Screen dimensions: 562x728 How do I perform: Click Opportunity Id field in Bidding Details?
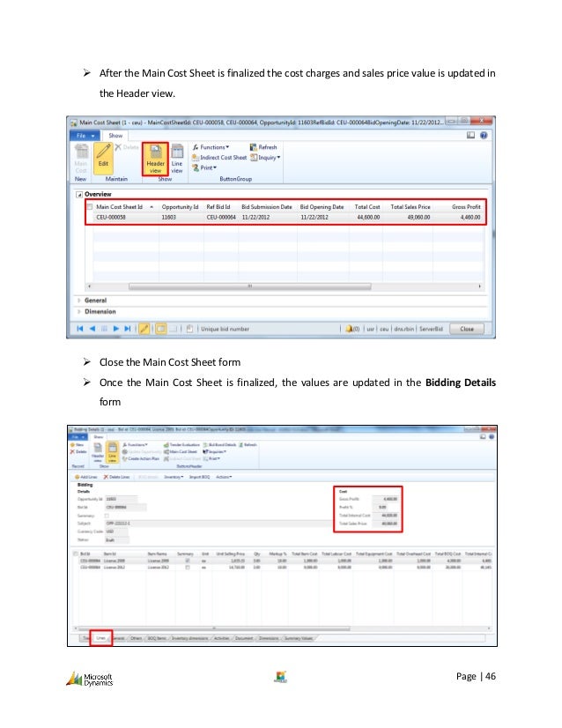[x=122, y=499]
